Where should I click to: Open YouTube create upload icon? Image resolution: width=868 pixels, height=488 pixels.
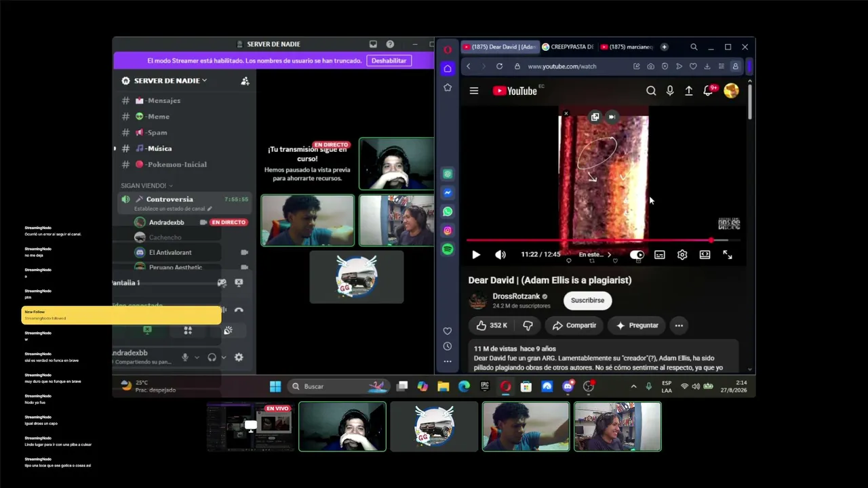[689, 91]
